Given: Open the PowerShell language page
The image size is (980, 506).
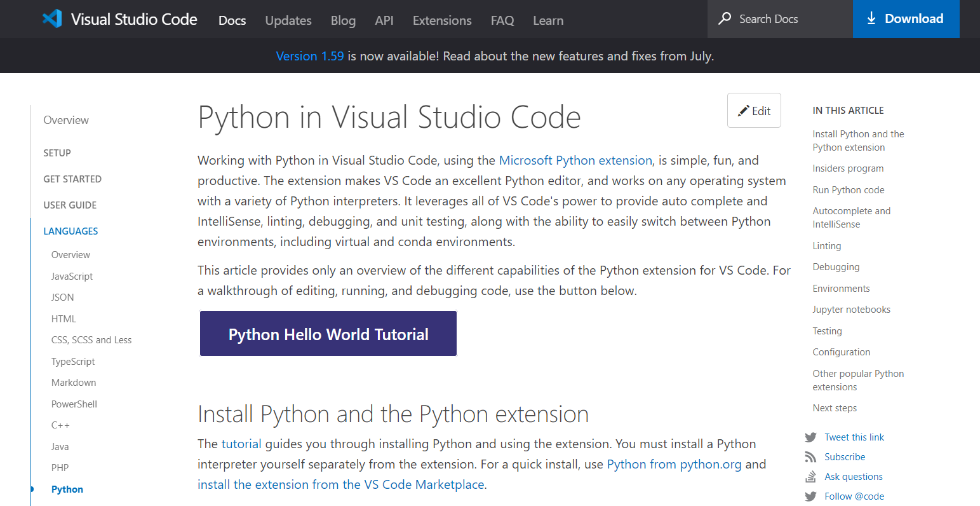Looking at the screenshot, I should [74, 404].
